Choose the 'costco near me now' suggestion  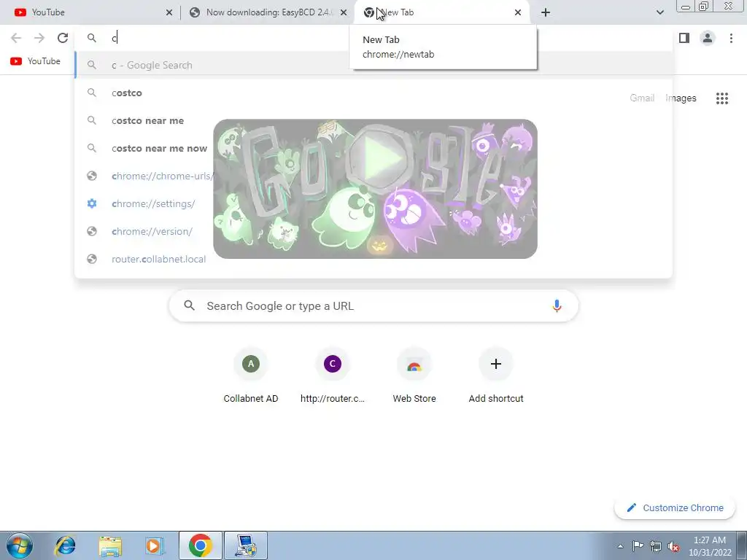tap(373, 148)
